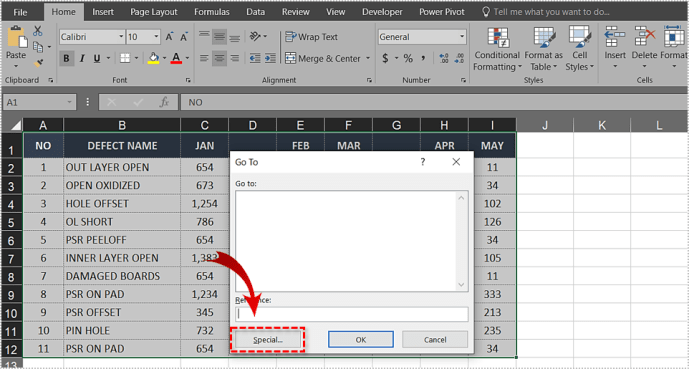This screenshot has height=369, width=689.
Task: Click OK in Go To dialog
Action: tap(361, 340)
